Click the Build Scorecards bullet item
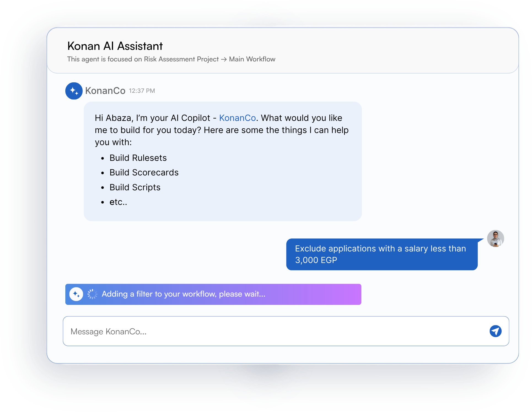 [x=144, y=172]
